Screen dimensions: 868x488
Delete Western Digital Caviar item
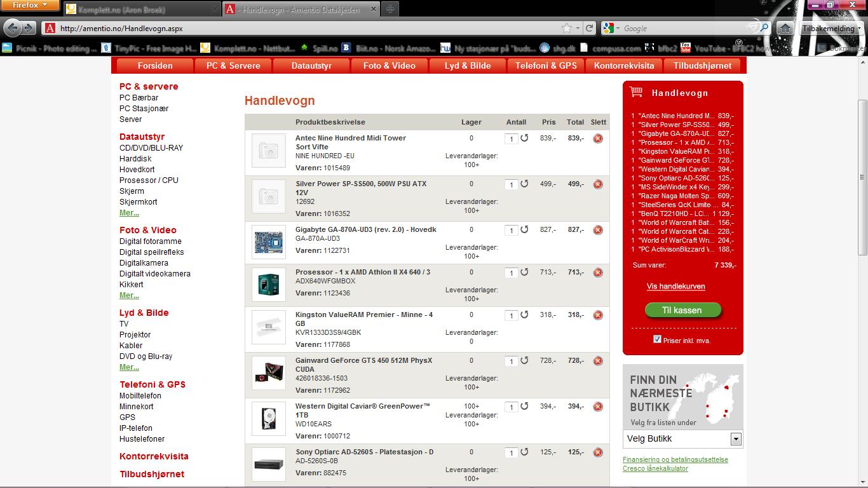click(598, 407)
